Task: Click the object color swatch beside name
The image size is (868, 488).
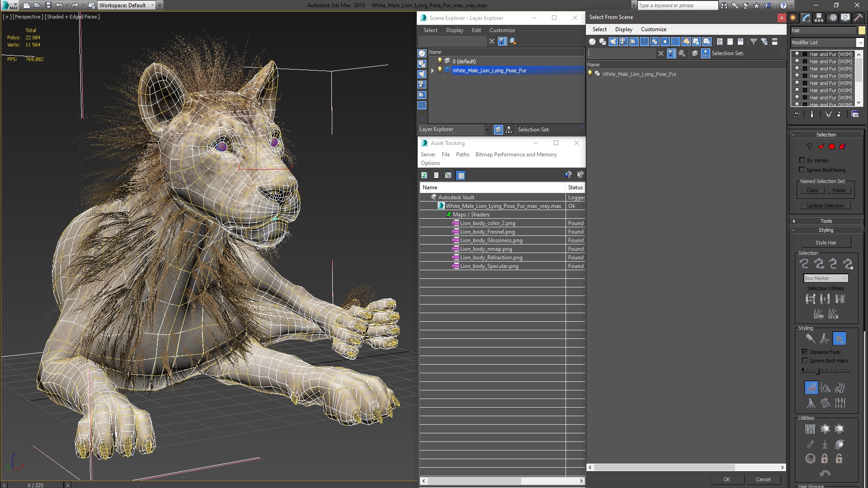Action: click(862, 30)
